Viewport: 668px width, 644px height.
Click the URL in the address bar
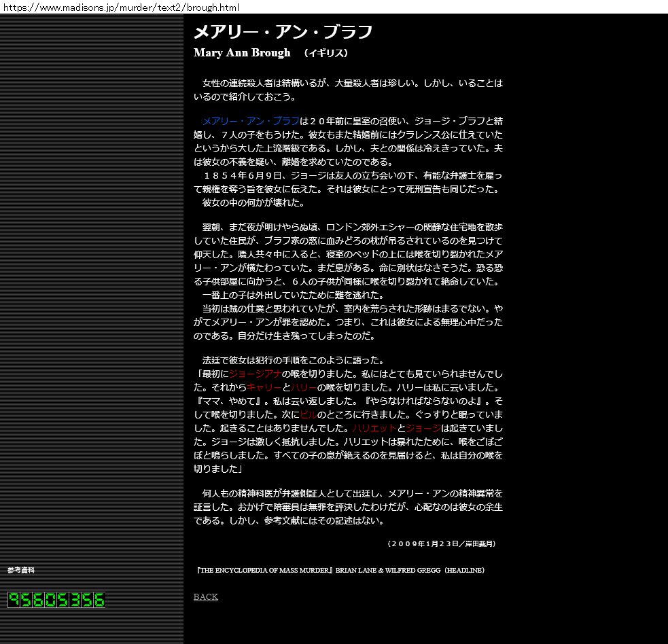(120, 7)
